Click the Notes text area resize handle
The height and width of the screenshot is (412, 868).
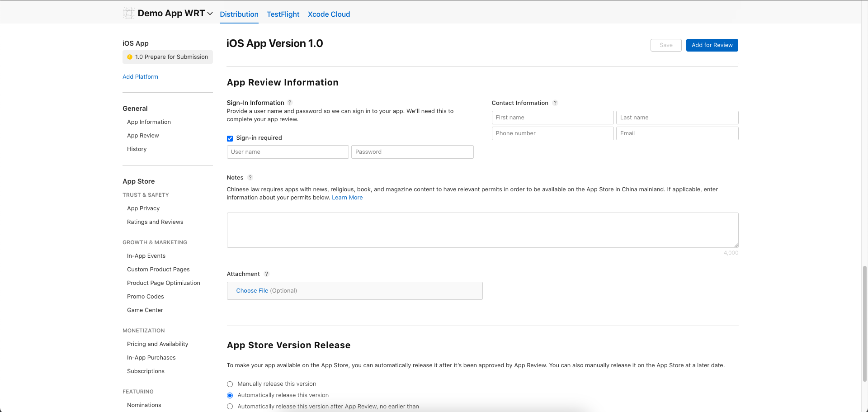[x=736, y=245]
